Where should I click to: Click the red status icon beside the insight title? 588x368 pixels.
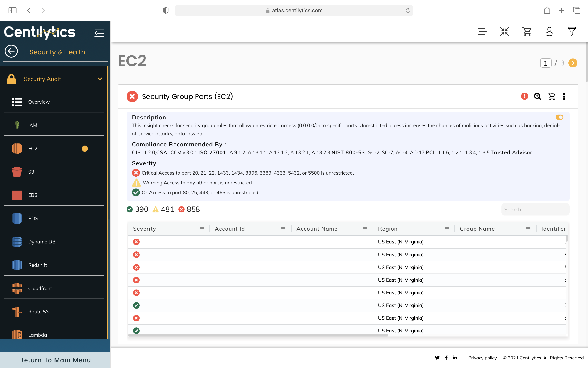132,97
